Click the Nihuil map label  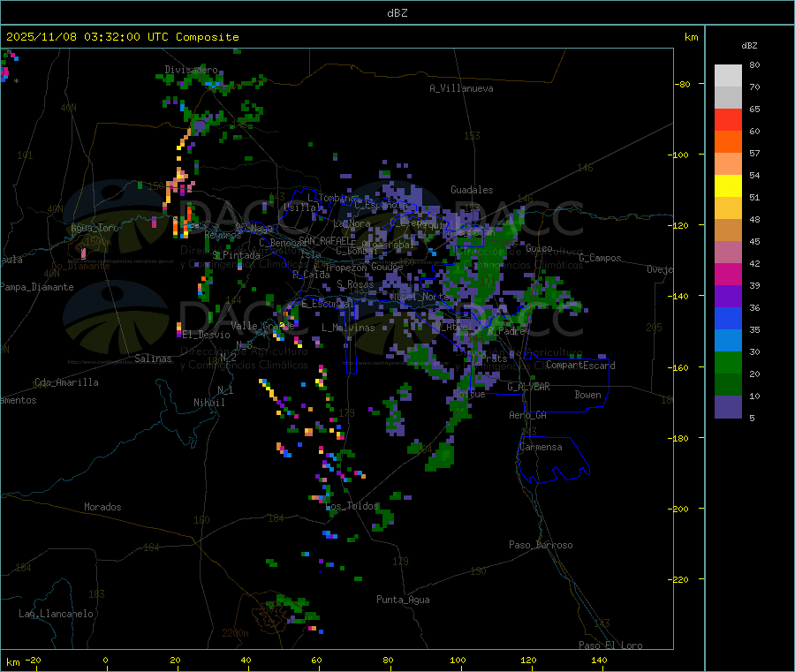tap(208, 403)
